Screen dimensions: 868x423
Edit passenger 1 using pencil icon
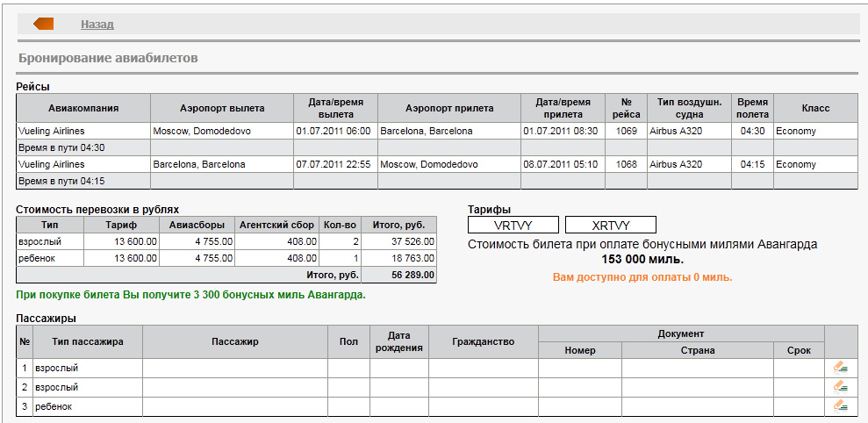click(x=840, y=368)
